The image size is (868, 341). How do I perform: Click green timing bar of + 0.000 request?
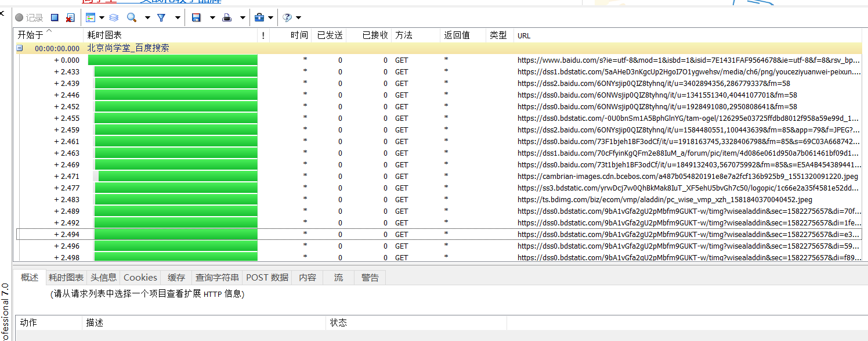tap(172, 60)
